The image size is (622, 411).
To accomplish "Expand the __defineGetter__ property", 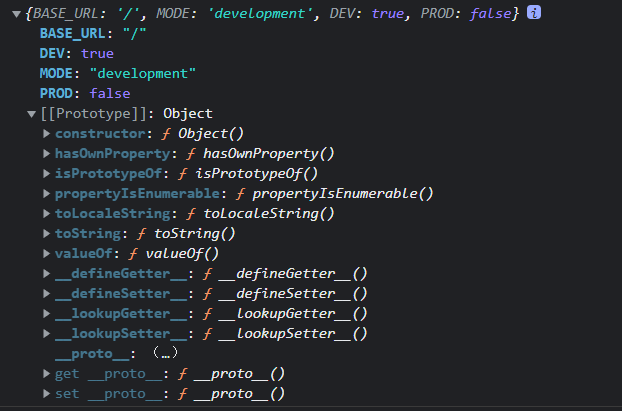I will click(47, 274).
